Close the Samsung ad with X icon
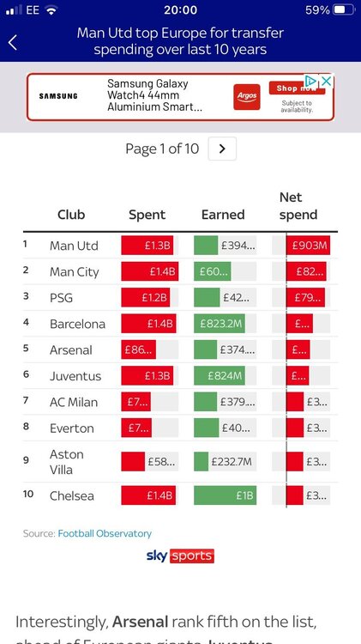This screenshot has height=644, width=361. pos(326,81)
